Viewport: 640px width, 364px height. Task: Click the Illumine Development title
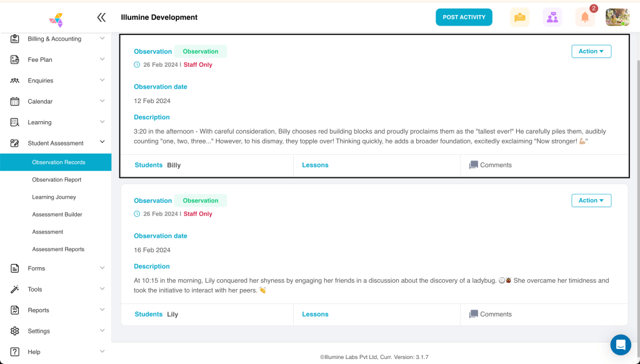point(159,17)
